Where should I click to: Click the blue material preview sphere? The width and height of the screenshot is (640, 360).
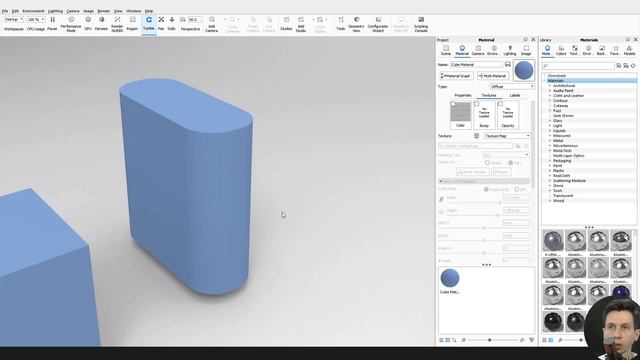point(524,71)
